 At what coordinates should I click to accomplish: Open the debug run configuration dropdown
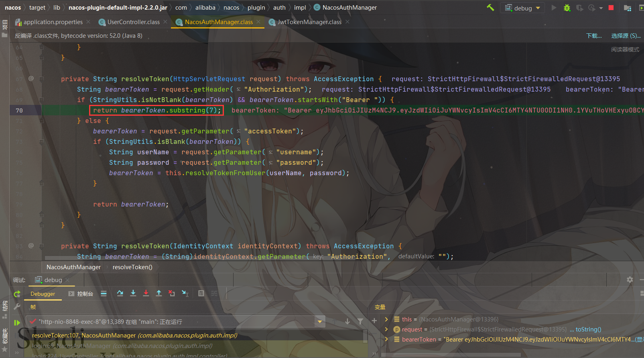tap(522, 8)
